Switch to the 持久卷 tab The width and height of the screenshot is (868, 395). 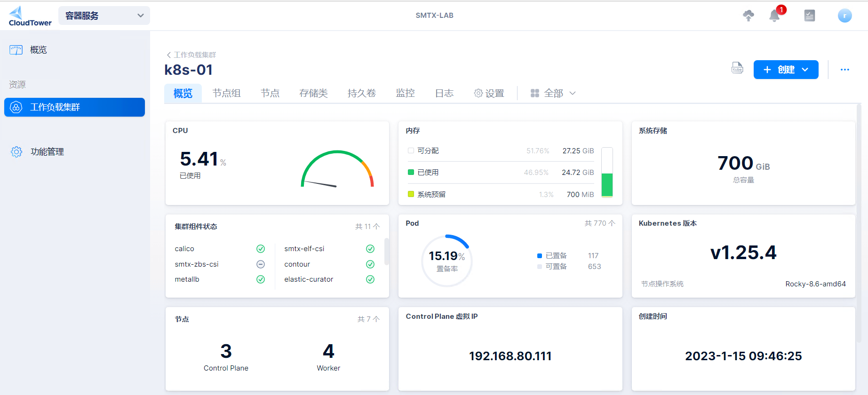(362, 93)
